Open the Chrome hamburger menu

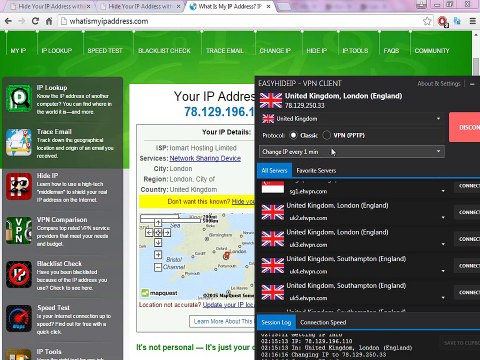pos(473,21)
